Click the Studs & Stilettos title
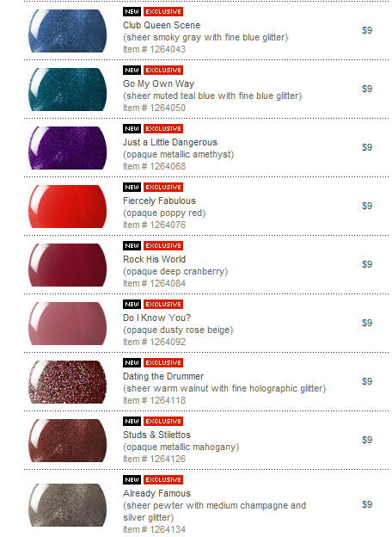 tap(156, 435)
